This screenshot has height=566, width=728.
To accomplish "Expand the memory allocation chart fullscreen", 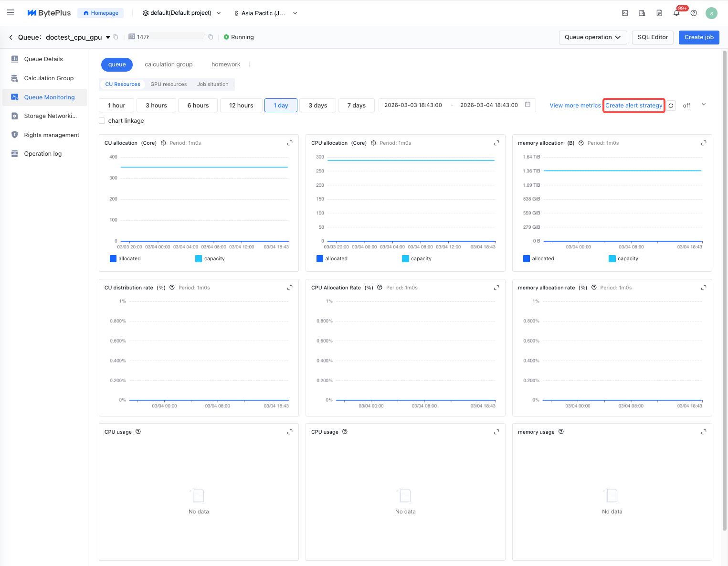I will pos(703,143).
